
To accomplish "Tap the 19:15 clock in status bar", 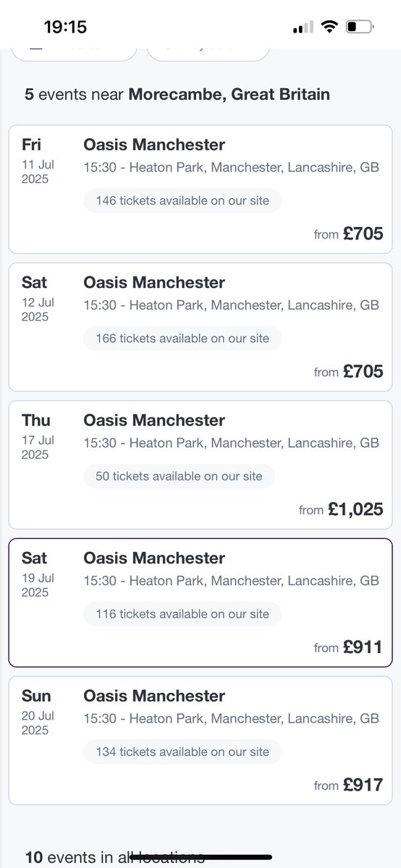I will (x=65, y=27).
